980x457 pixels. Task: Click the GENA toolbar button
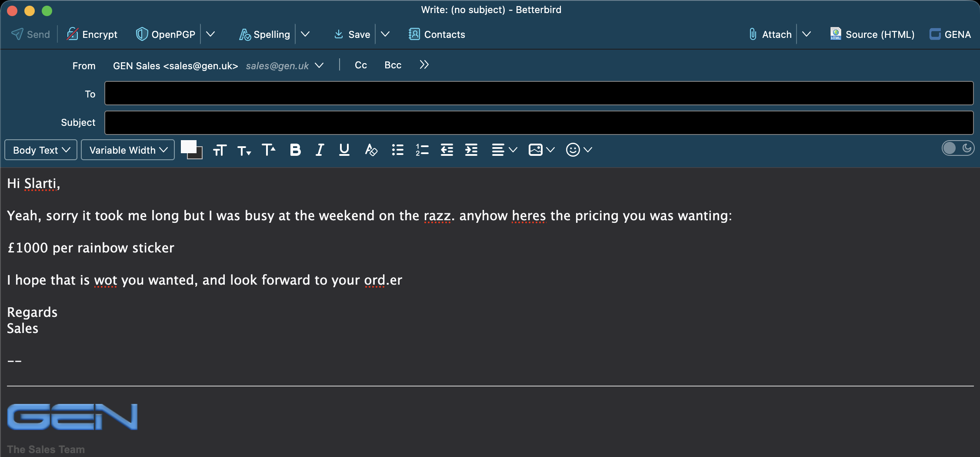[950, 34]
